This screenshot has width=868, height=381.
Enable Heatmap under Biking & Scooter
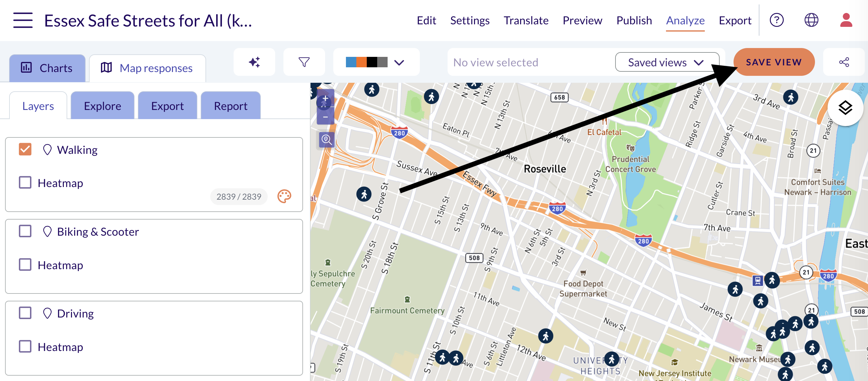click(25, 265)
